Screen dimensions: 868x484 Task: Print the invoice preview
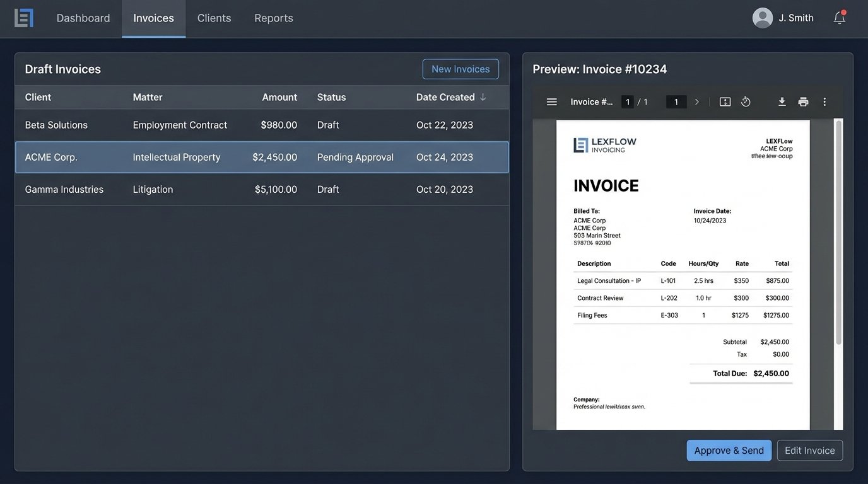tap(802, 100)
